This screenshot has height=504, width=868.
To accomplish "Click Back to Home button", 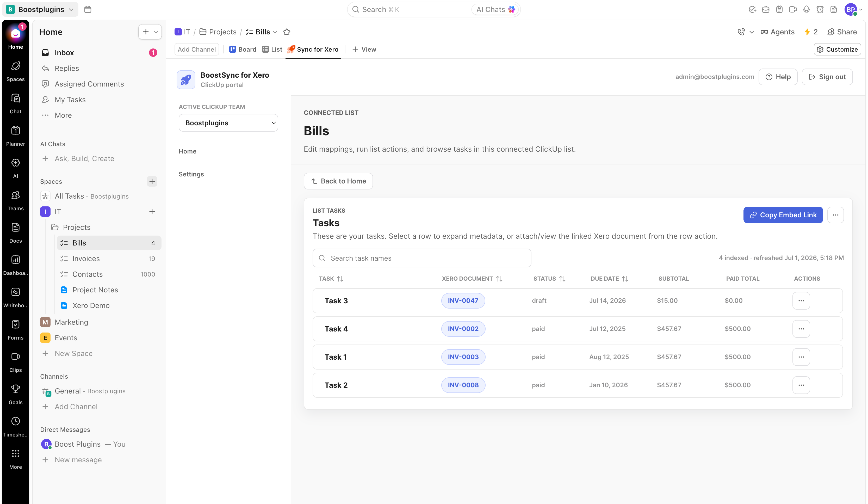I will click(x=338, y=181).
